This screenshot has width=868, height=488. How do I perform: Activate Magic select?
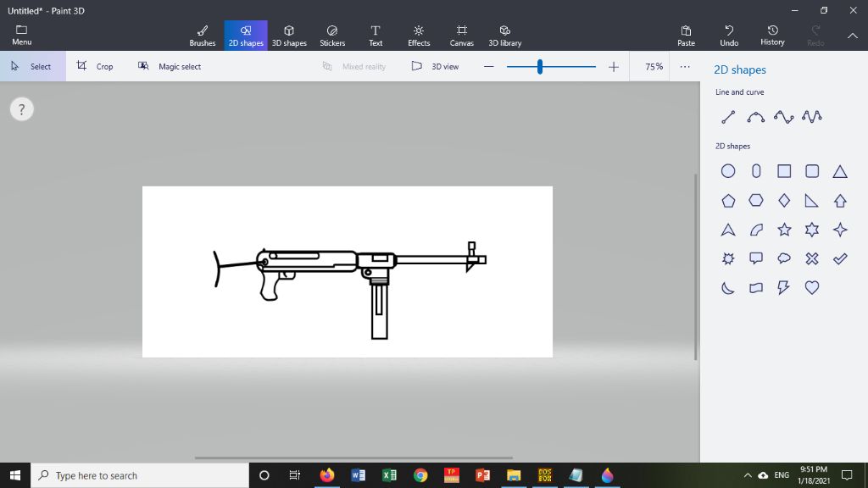(169, 66)
